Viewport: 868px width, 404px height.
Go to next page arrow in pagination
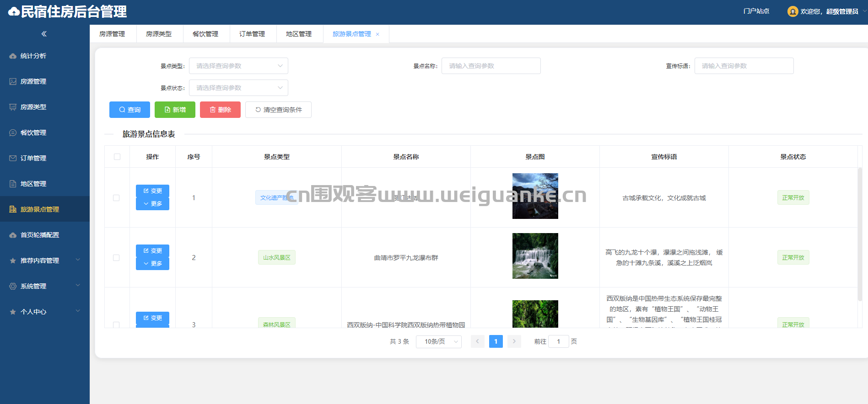(514, 341)
